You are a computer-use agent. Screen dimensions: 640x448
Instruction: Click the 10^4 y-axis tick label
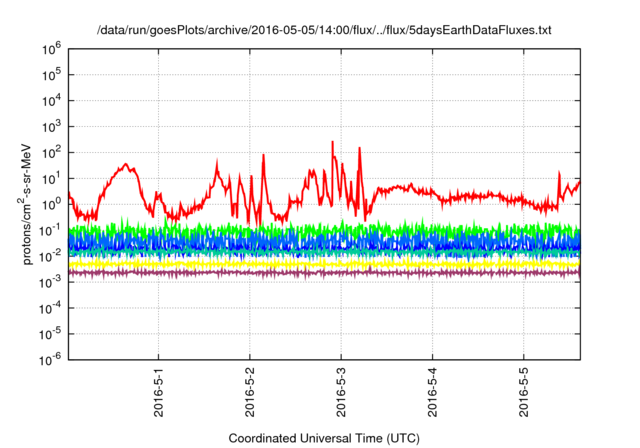click(51, 100)
